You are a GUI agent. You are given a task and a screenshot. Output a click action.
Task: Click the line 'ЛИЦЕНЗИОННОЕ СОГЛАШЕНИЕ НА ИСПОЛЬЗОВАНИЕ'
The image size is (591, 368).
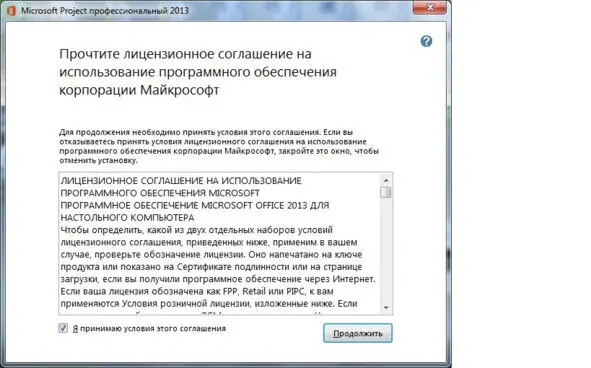pos(181,181)
